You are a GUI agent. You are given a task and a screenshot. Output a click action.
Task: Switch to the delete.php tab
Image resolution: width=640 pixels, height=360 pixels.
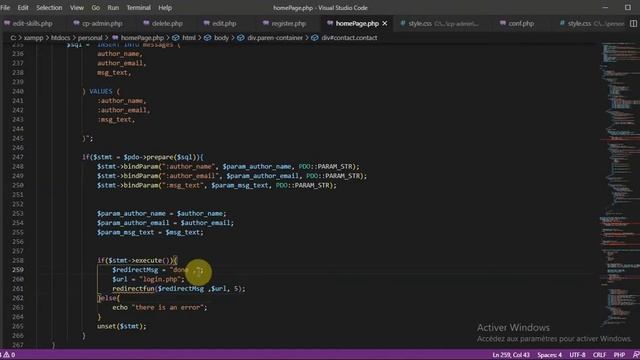click(167, 24)
